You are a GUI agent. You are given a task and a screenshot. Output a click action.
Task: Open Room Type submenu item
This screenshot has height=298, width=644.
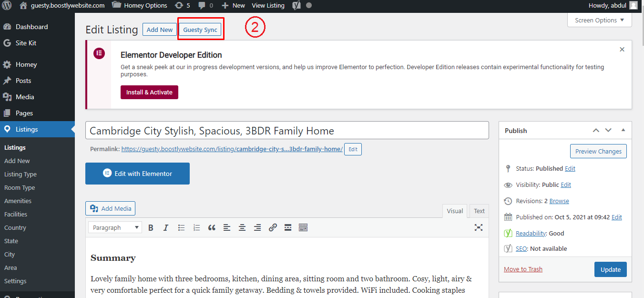(x=20, y=188)
